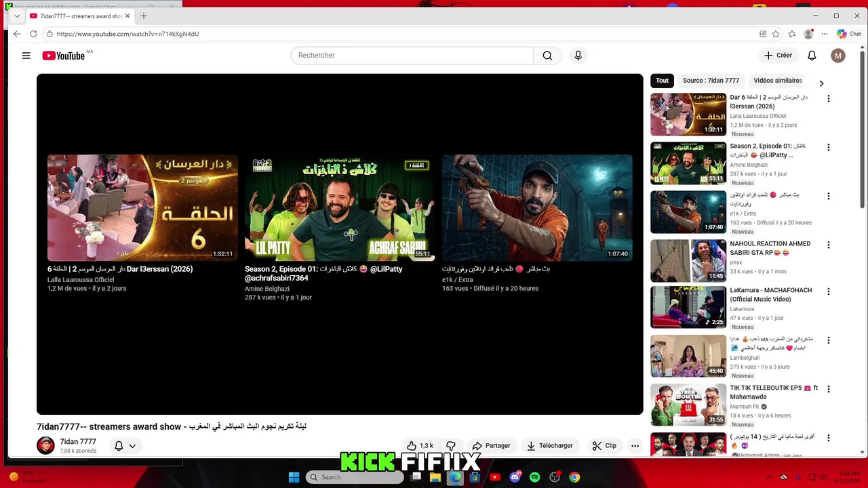
Task: Open Copilot Chat in Edge
Action: coord(849,34)
